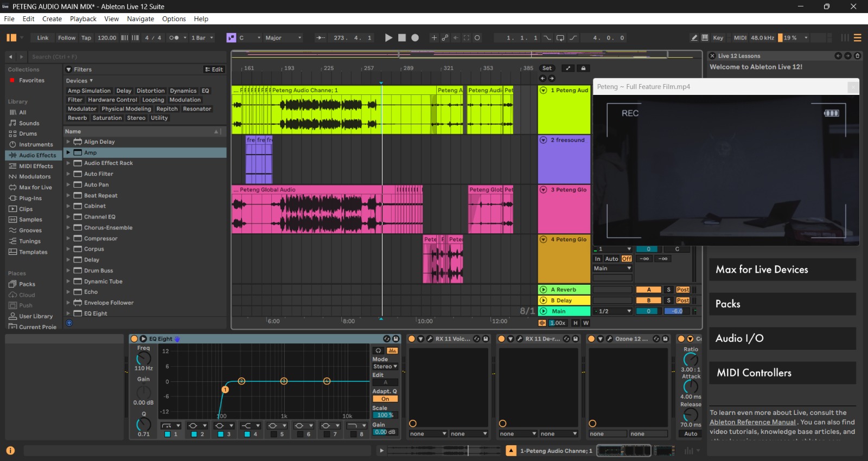Click the Play button in the transport bar

(388, 38)
